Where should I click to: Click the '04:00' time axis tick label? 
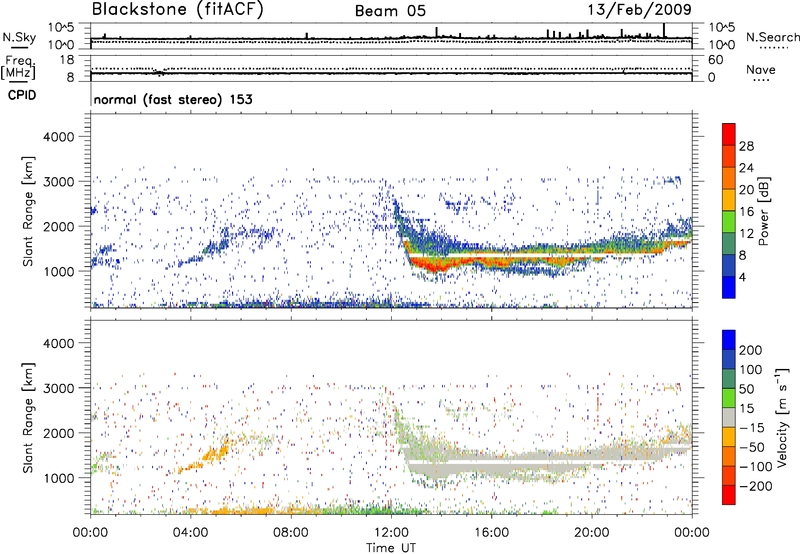190,533
